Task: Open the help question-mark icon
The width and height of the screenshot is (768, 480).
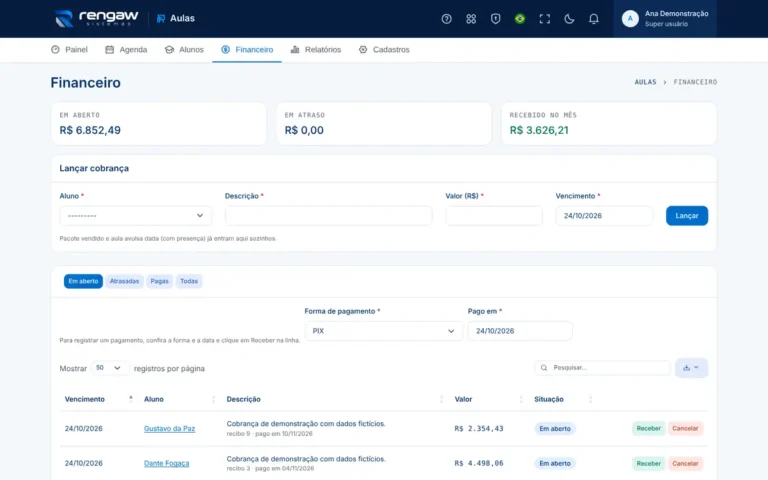Action: pos(446,19)
